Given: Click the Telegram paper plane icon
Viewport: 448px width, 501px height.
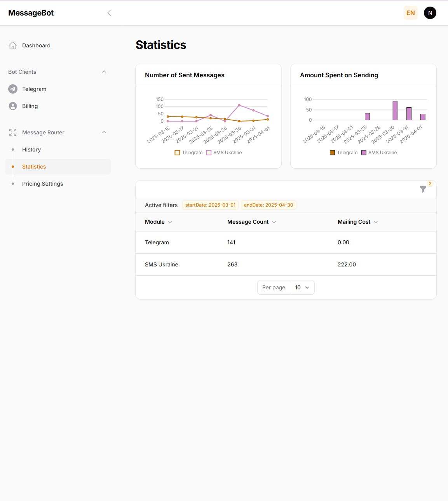Looking at the screenshot, I should 13,89.
